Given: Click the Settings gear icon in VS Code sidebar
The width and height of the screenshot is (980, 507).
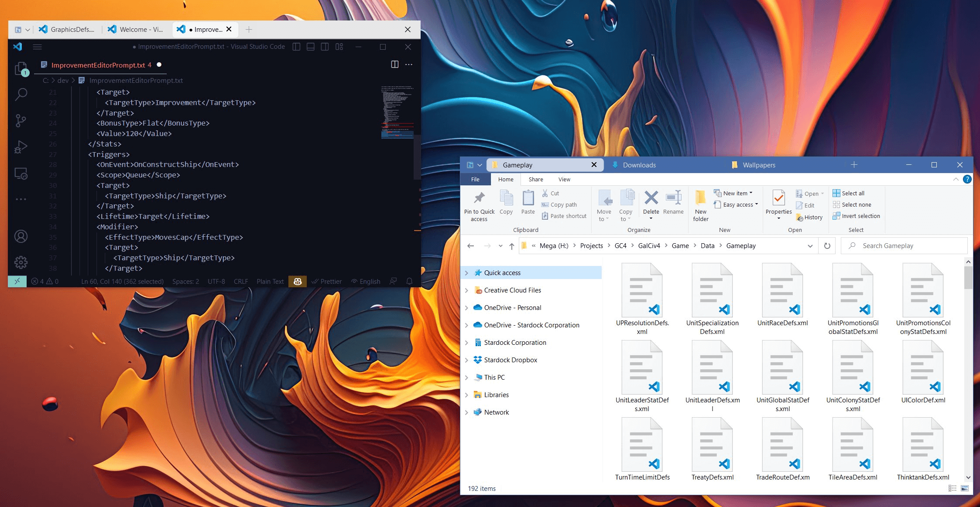Looking at the screenshot, I should pos(19,262).
